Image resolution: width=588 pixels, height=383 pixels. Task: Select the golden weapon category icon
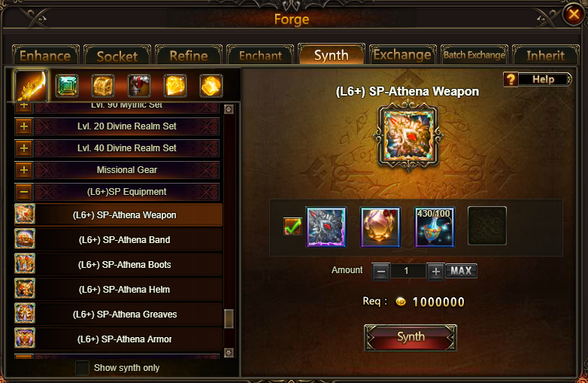(x=31, y=86)
